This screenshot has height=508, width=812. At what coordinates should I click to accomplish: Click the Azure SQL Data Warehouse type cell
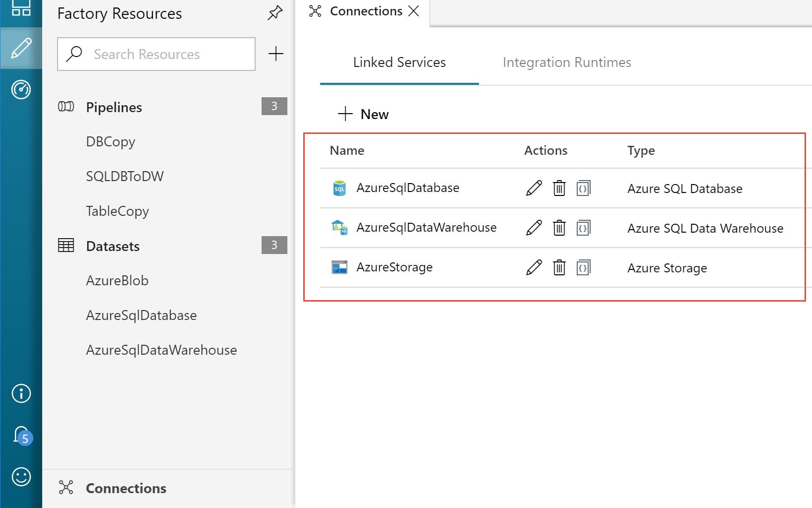coord(705,228)
